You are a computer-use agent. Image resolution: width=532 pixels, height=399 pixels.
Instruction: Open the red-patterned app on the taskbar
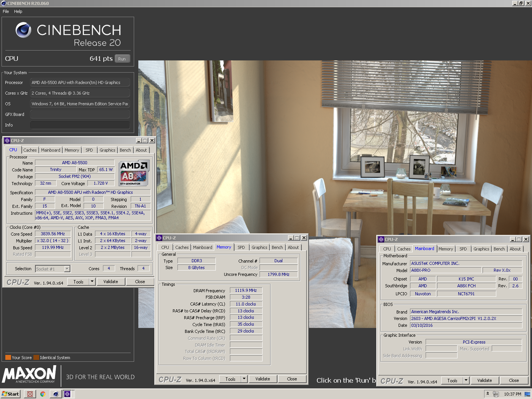(x=30, y=394)
